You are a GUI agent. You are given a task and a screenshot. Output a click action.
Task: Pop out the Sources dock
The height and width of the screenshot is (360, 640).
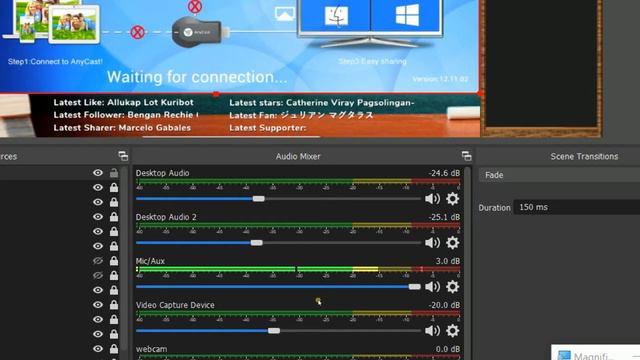pyautogui.click(x=123, y=156)
